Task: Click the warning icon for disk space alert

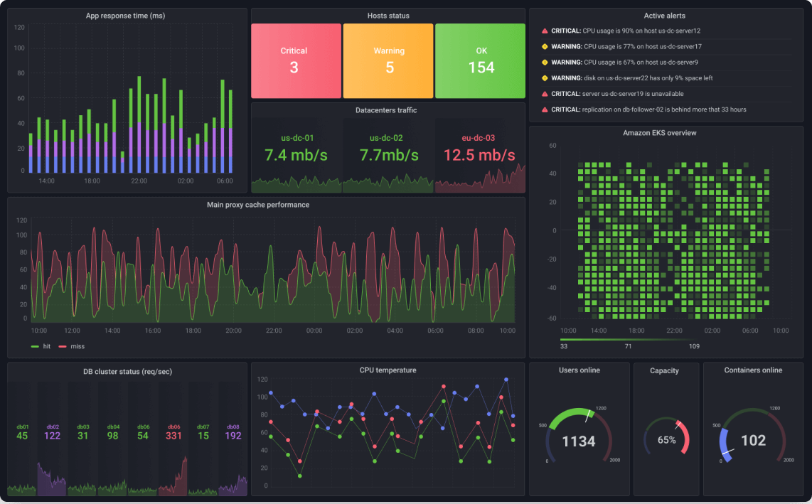Action: click(544, 78)
